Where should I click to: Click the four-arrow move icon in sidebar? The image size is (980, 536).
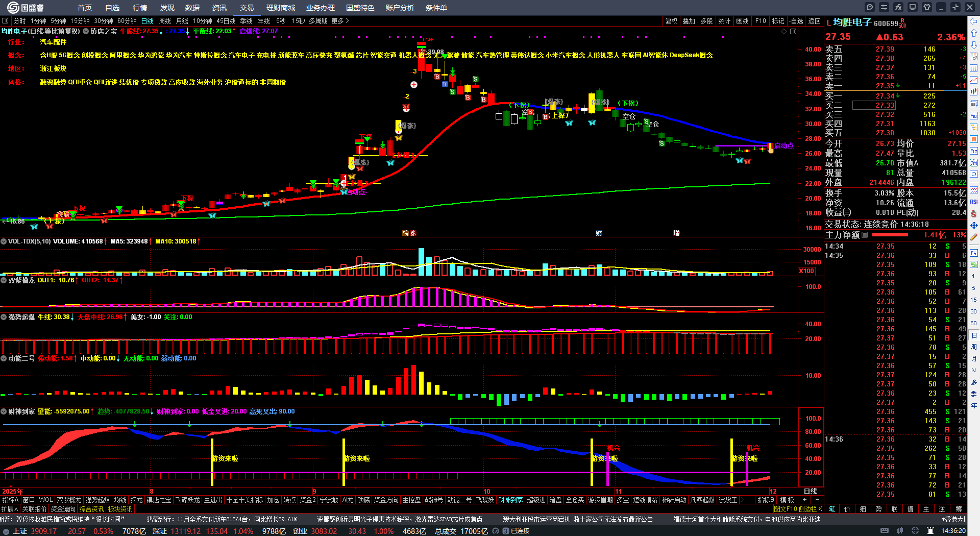click(974, 225)
